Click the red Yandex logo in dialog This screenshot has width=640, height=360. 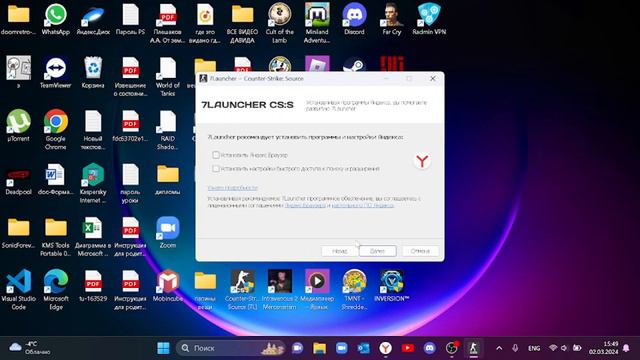pos(422,161)
